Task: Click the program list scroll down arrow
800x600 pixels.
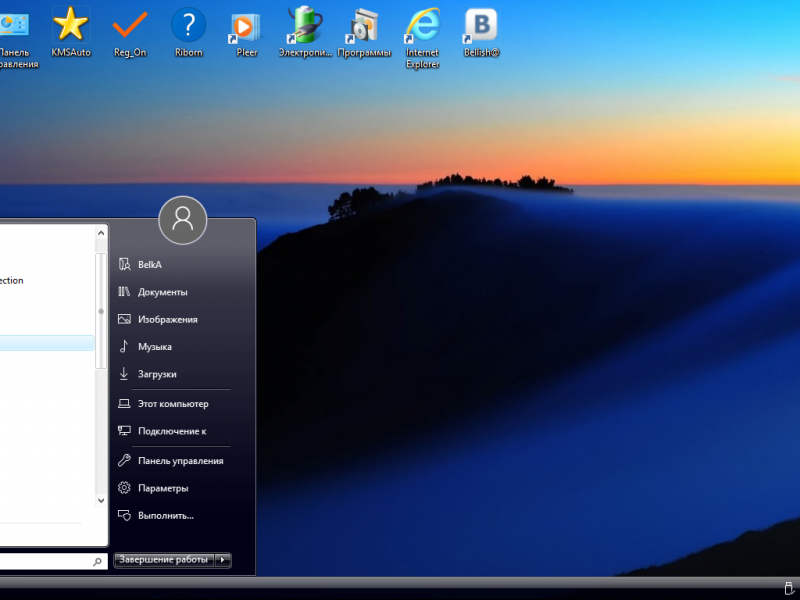Action: (101, 501)
